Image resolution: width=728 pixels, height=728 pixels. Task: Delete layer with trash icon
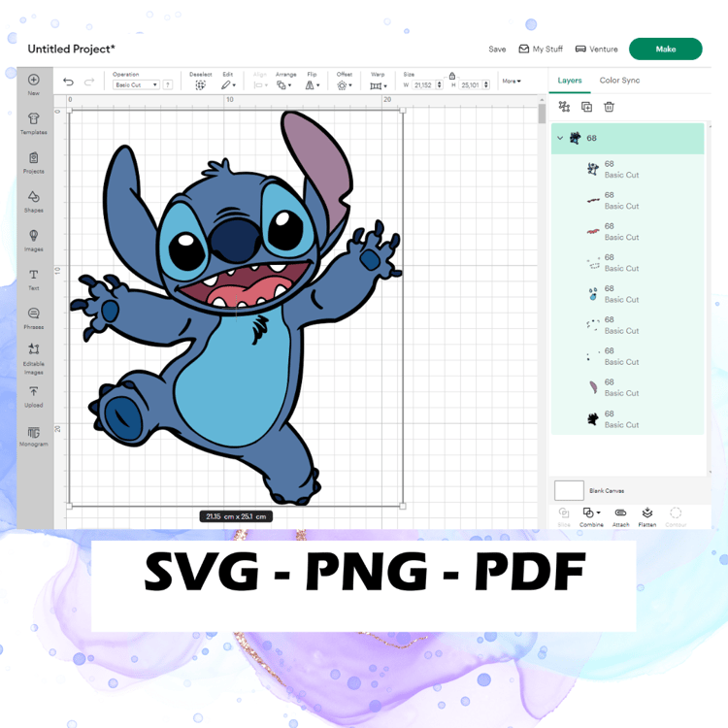609,107
